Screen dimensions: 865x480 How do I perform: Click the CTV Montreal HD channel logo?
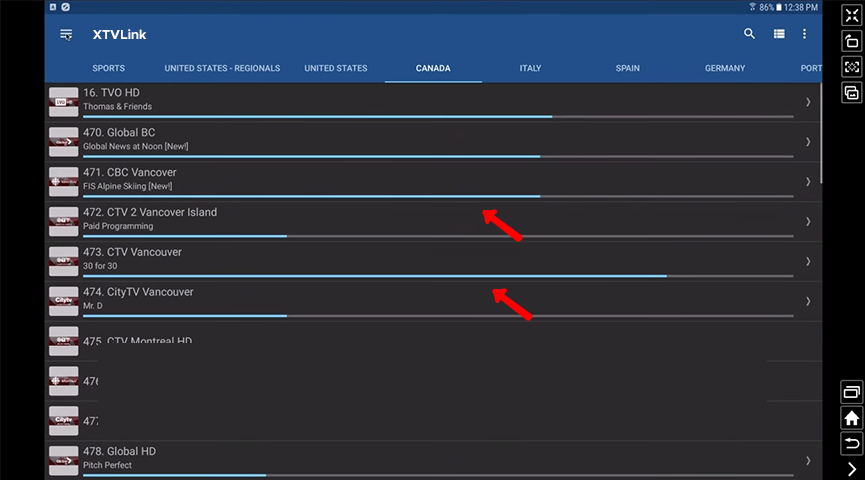click(63, 341)
